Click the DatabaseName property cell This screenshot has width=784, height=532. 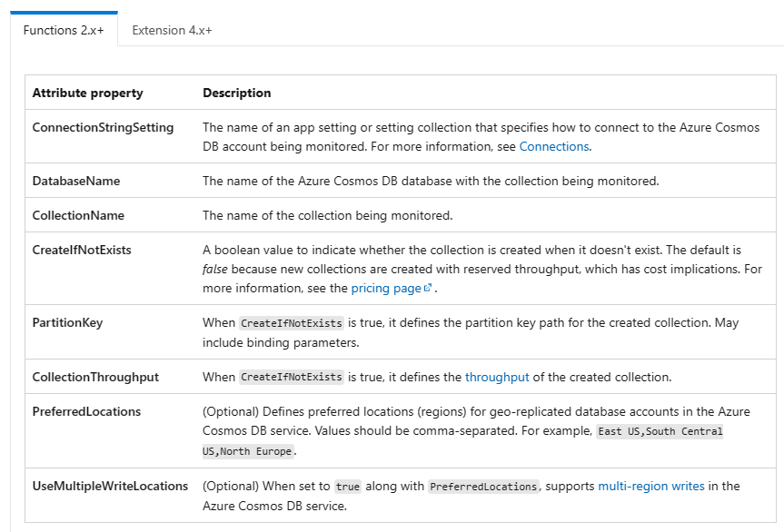pyautogui.click(x=76, y=181)
